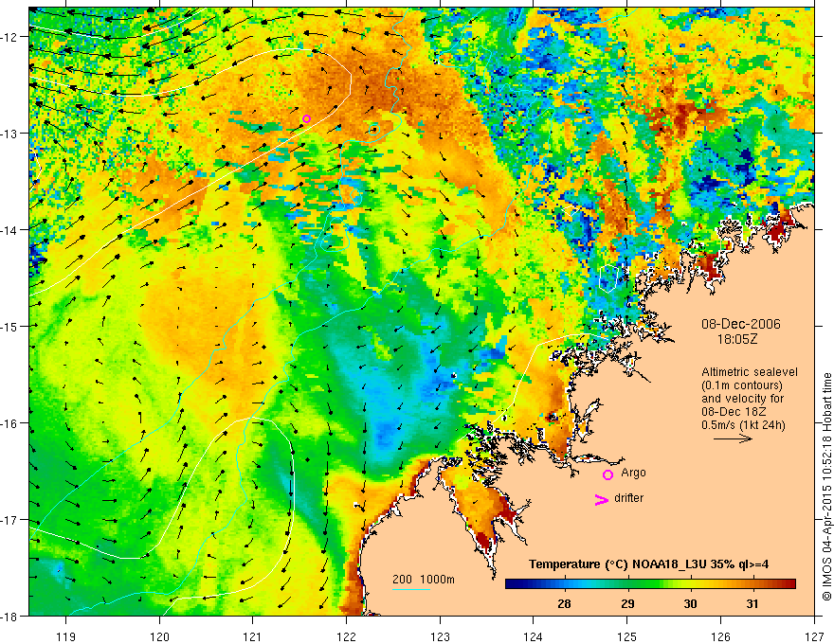Click the '200 1000m' depth contour label
The width and height of the screenshot is (834, 644).
[424, 580]
